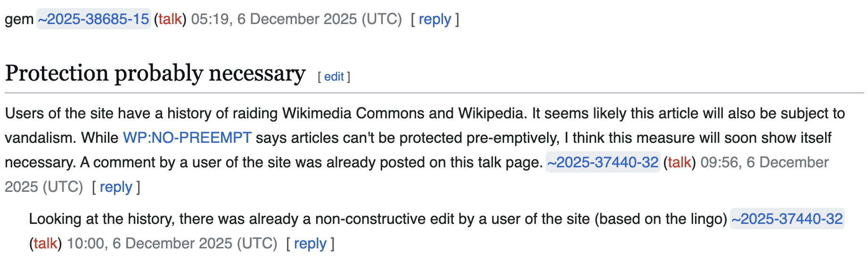The image size is (868, 263).
Task: Click the 'Protection probably necessary' heading
Action: [155, 74]
